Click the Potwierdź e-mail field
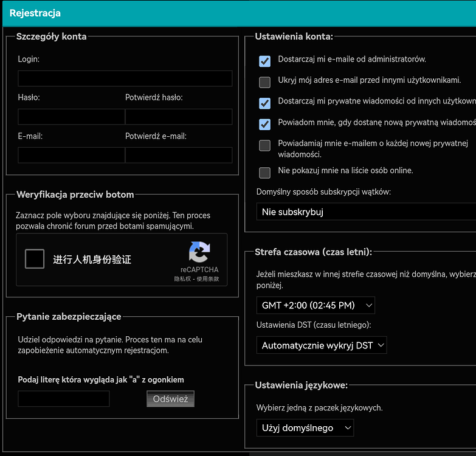476x456 pixels. (x=179, y=155)
